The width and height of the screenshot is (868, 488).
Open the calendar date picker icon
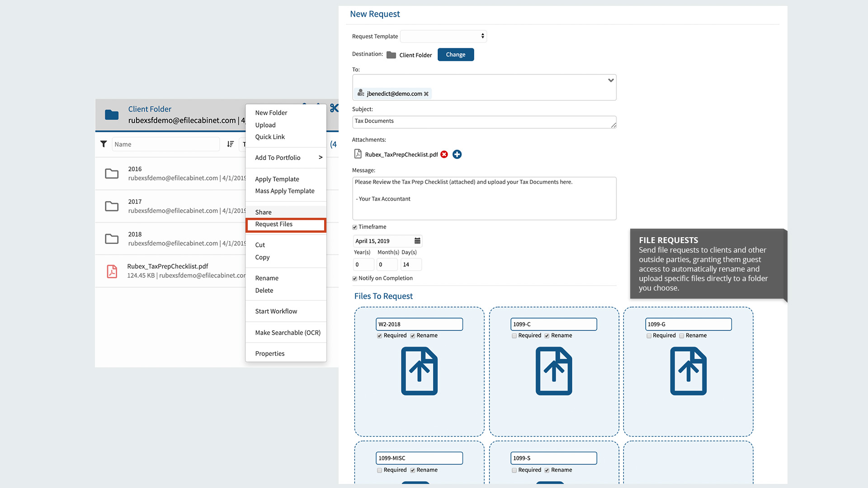(x=417, y=241)
